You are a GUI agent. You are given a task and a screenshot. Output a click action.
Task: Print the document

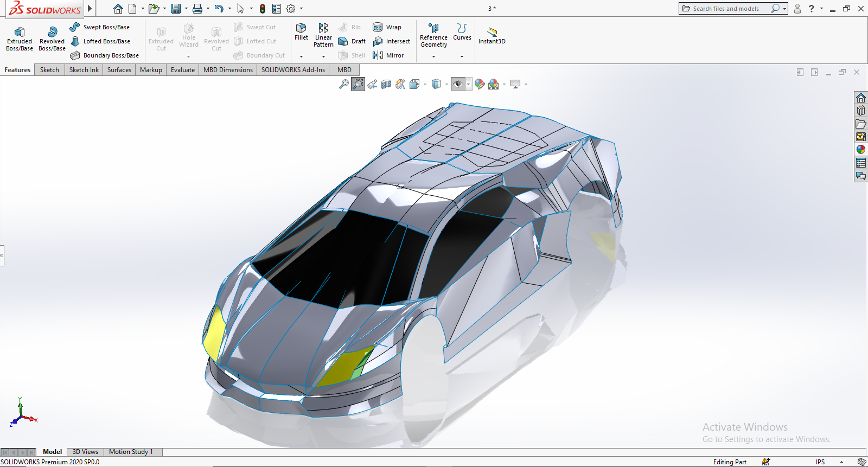pos(197,9)
